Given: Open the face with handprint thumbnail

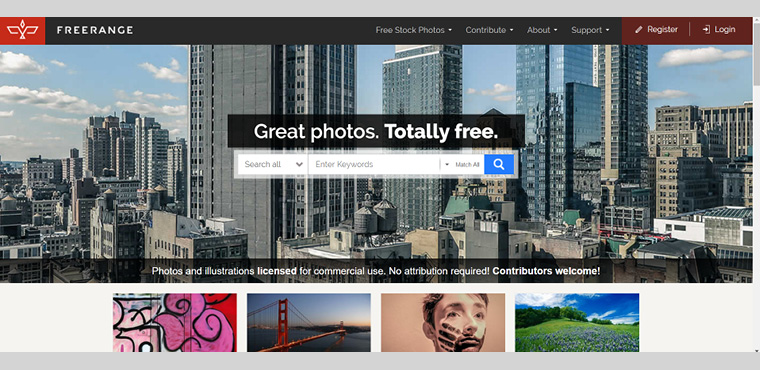Looking at the screenshot, I should [x=443, y=322].
